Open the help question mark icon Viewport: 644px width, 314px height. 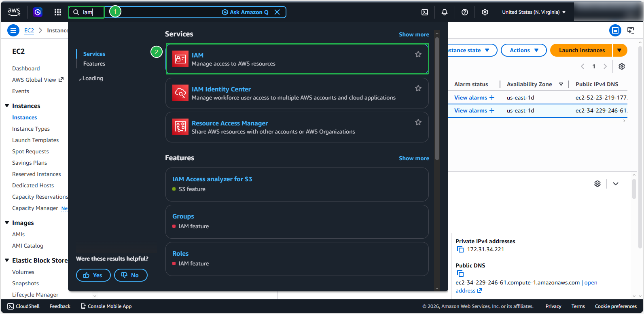point(465,12)
